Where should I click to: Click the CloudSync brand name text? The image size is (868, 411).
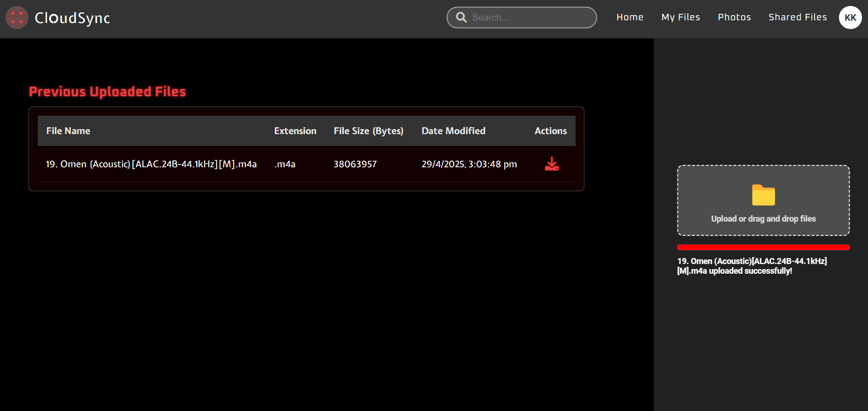(72, 18)
